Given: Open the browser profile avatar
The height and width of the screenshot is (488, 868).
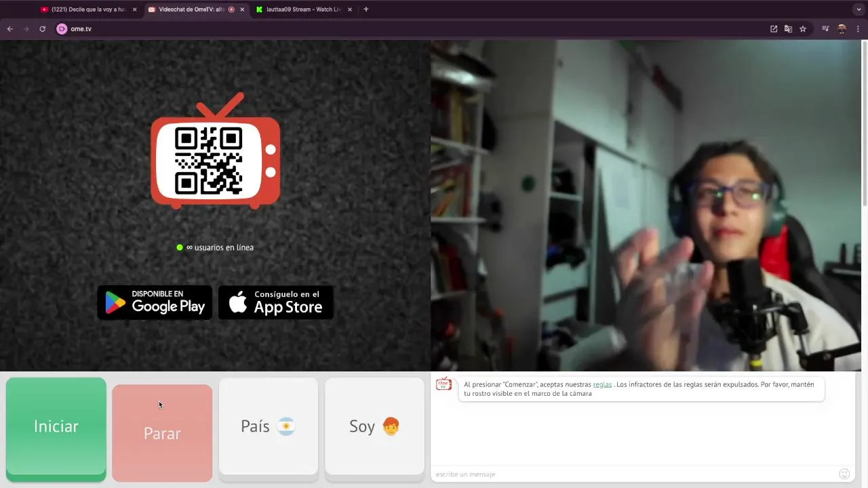Looking at the screenshot, I should click(x=842, y=29).
